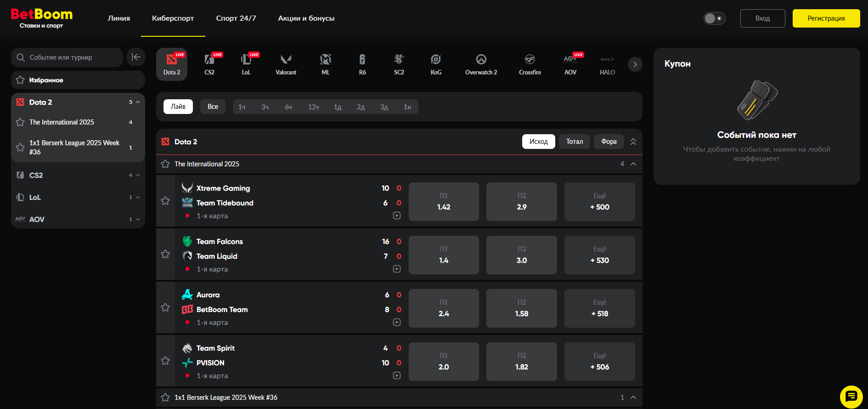
Task: Switch to the Тотал market tab
Action: pyautogui.click(x=574, y=142)
